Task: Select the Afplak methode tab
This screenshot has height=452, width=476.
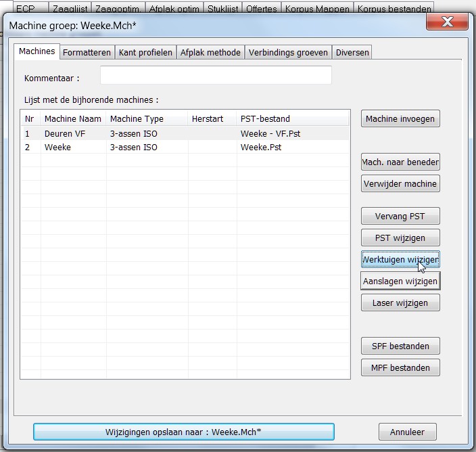Action: pyautogui.click(x=210, y=52)
